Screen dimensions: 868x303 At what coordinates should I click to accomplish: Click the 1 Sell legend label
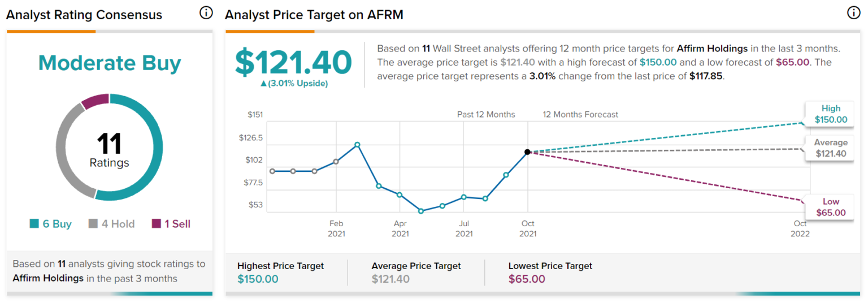pos(177,224)
